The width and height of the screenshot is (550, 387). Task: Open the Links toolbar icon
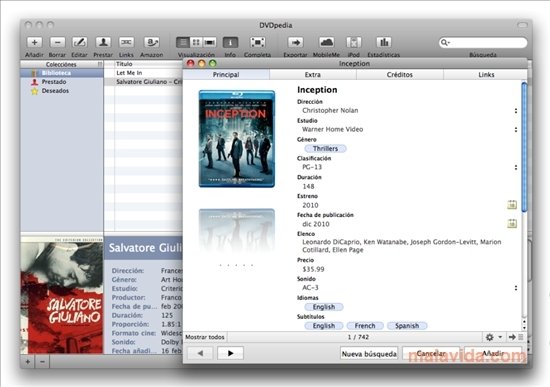[126, 43]
